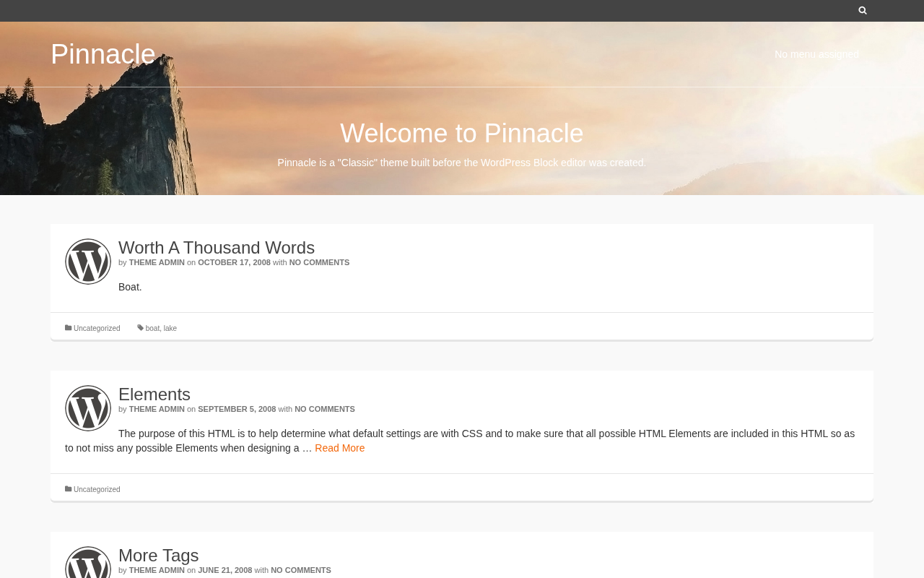Open THEME ADMIN author link on More Tags

point(157,570)
